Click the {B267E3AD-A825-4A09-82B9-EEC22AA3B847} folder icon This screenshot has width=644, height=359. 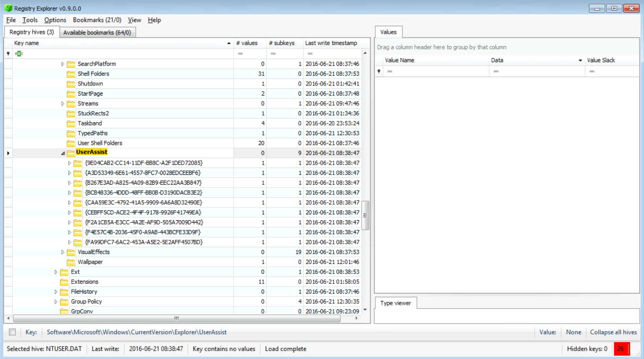(x=77, y=183)
